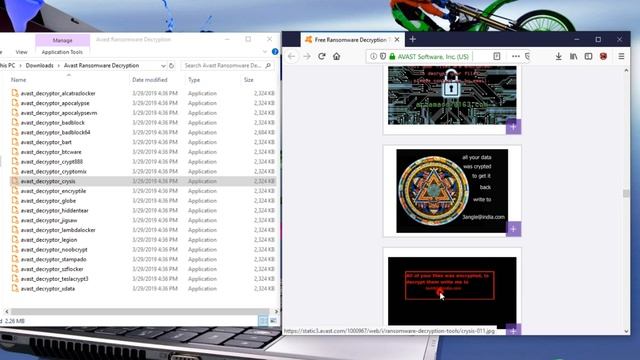The width and height of the screenshot is (640, 360).
Task: Switch Explorer to large icons view
Action: click(x=273, y=321)
